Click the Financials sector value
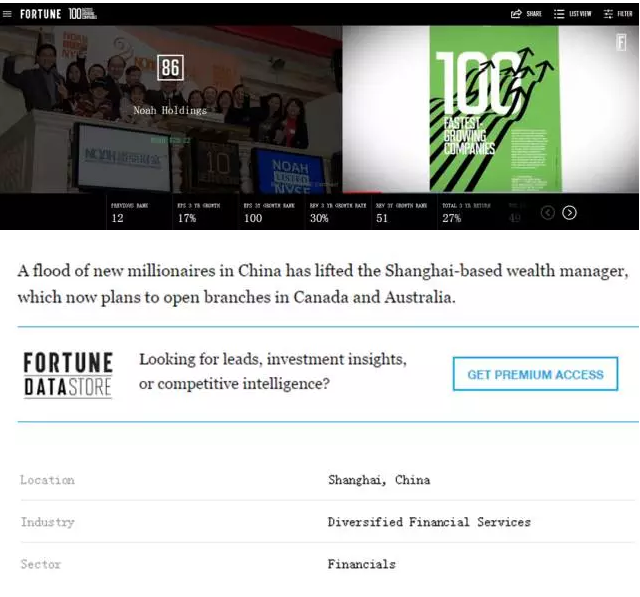The image size is (640, 597). (x=361, y=564)
